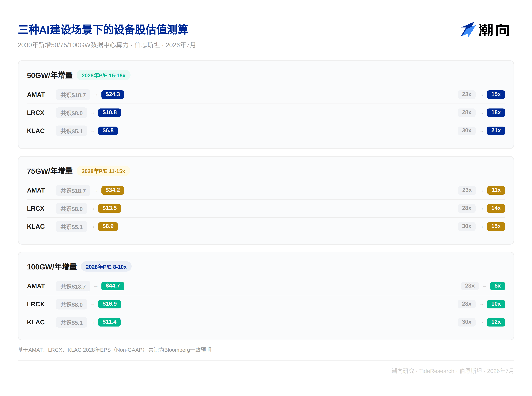Click the $6.8 EPS badge
This screenshot has width=532, height=396.
click(108, 131)
